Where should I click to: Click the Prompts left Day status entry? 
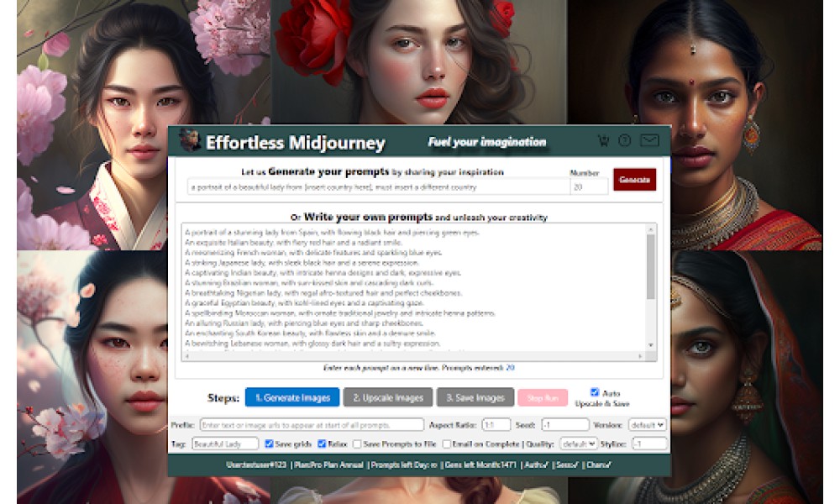[404, 465]
